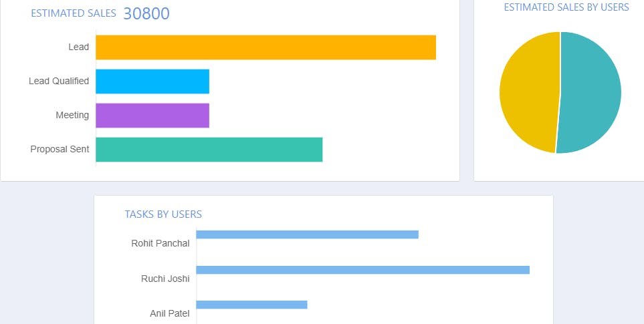Select the Lead Qualified axis label
This screenshot has width=644, height=324.
click(59, 81)
